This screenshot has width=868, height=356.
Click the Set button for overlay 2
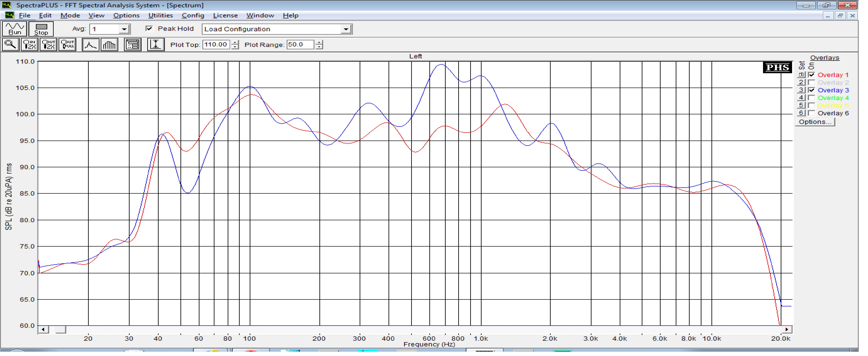[x=801, y=82]
